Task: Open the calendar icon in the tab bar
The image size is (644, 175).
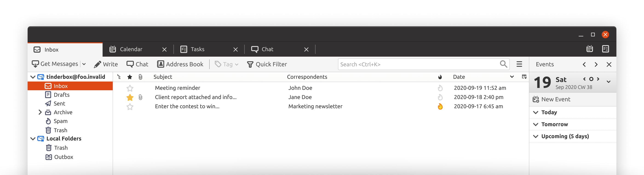Action: pyautogui.click(x=589, y=49)
